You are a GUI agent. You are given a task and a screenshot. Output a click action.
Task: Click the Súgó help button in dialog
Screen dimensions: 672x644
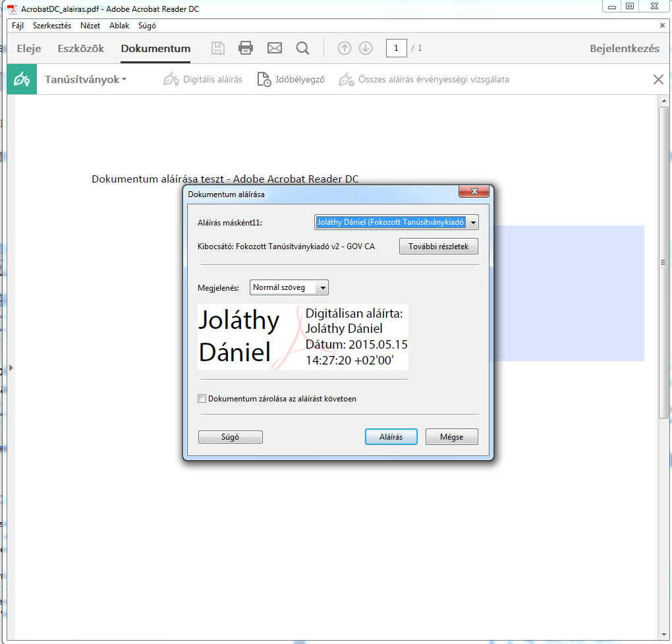coord(230,437)
